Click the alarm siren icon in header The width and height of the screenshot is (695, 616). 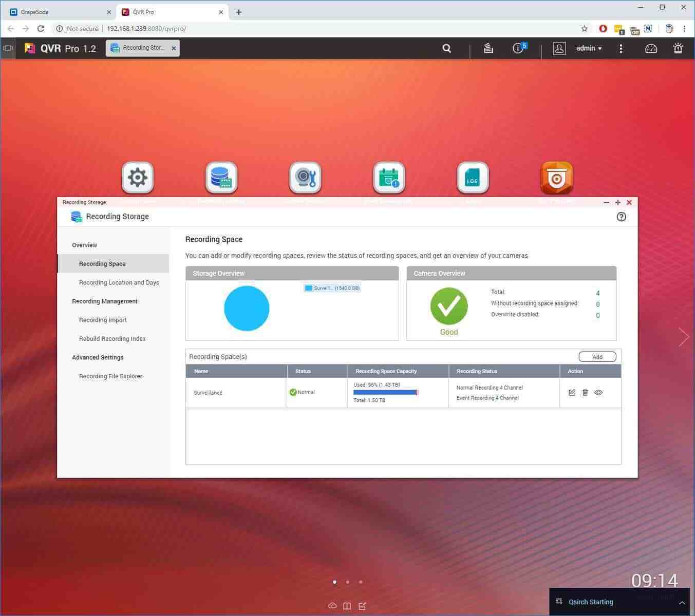pos(678,48)
